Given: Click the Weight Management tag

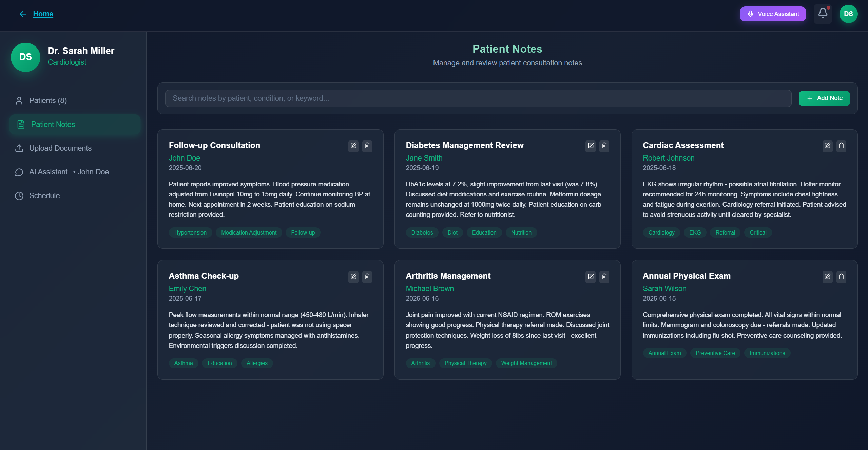Looking at the screenshot, I should [526, 363].
